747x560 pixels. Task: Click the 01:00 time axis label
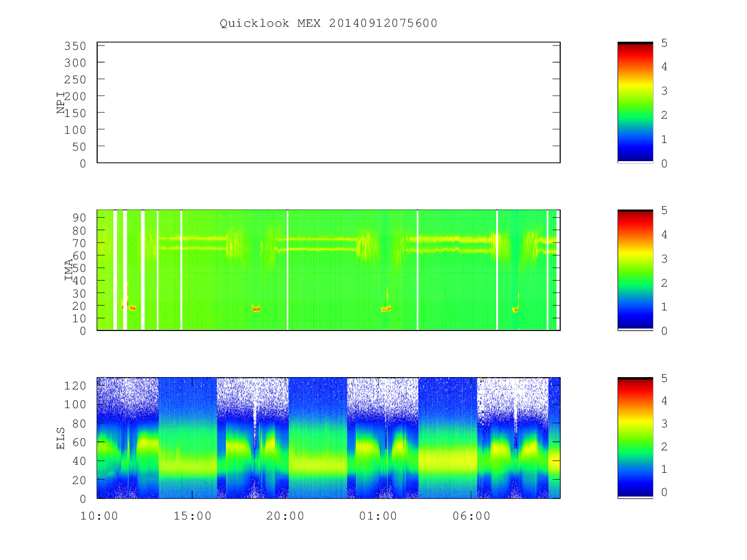point(378,516)
